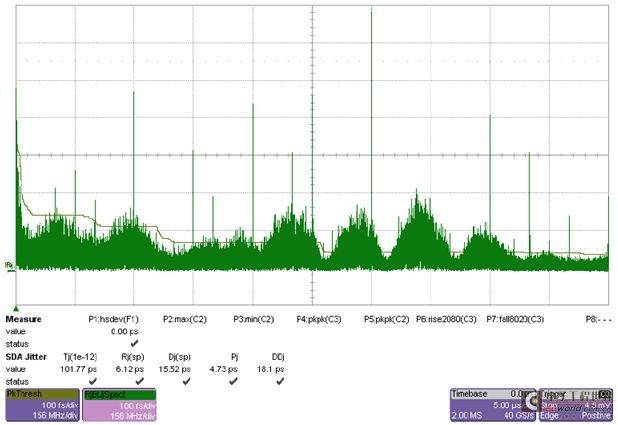Click the DDj jitter parameter

coord(278,357)
